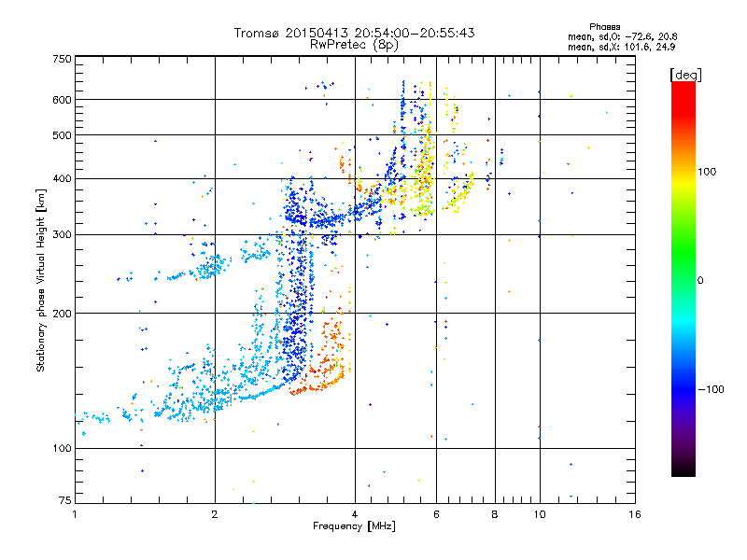Click the '100' height axis tick label
This screenshot has width=747, height=560.
pyautogui.click(x=62, y=448)
